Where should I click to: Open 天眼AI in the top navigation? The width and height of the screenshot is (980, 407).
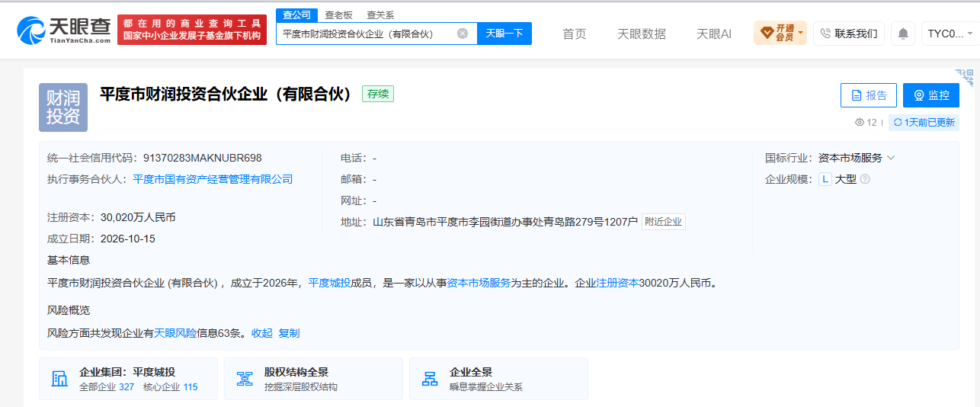tap(714, 34)
